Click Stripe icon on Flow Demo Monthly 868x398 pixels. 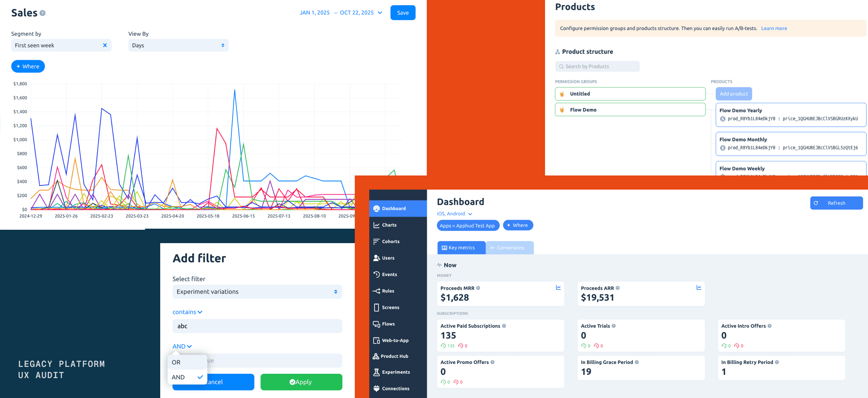tap(723, 148)
